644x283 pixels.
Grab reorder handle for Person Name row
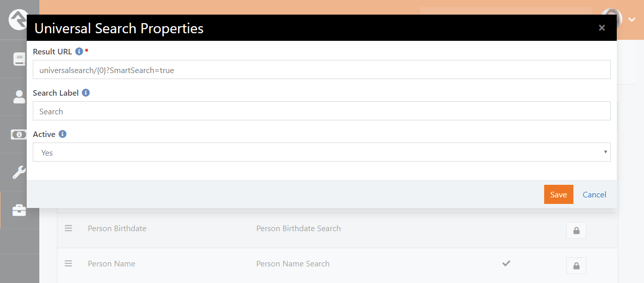click(69, 263)
